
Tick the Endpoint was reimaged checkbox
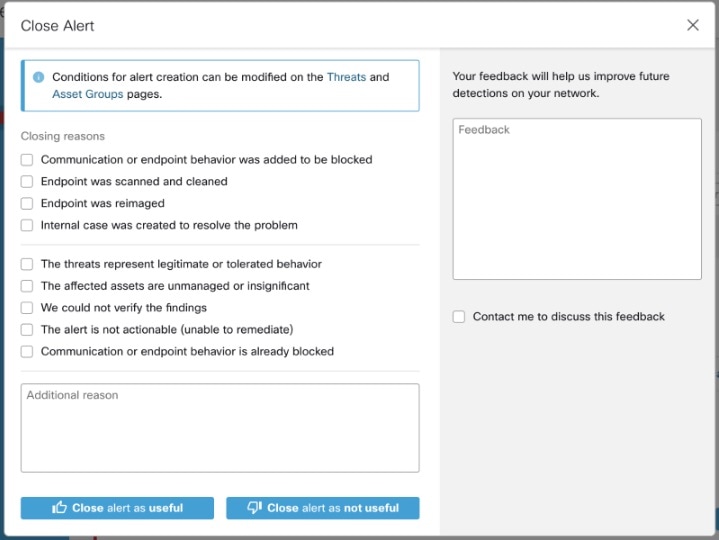click(27, 203)
